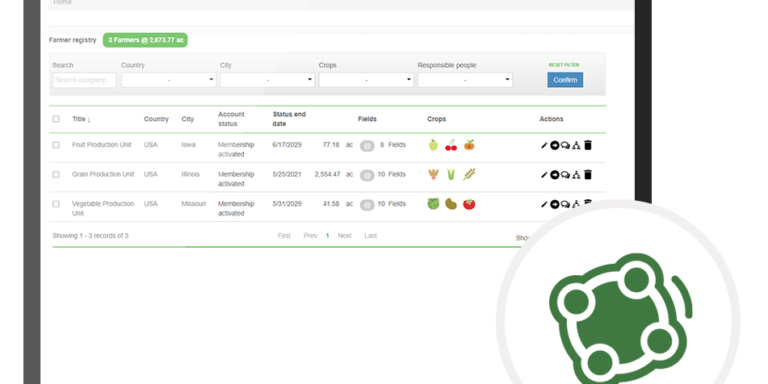Check the Fruit Production Unit row checkbox

[56, 145]
